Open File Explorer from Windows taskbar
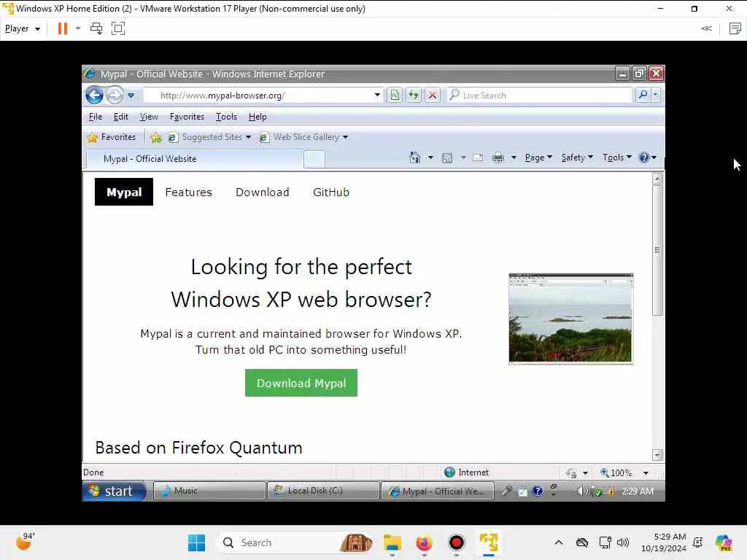747x560 pixels. click(x=392, y=542)
